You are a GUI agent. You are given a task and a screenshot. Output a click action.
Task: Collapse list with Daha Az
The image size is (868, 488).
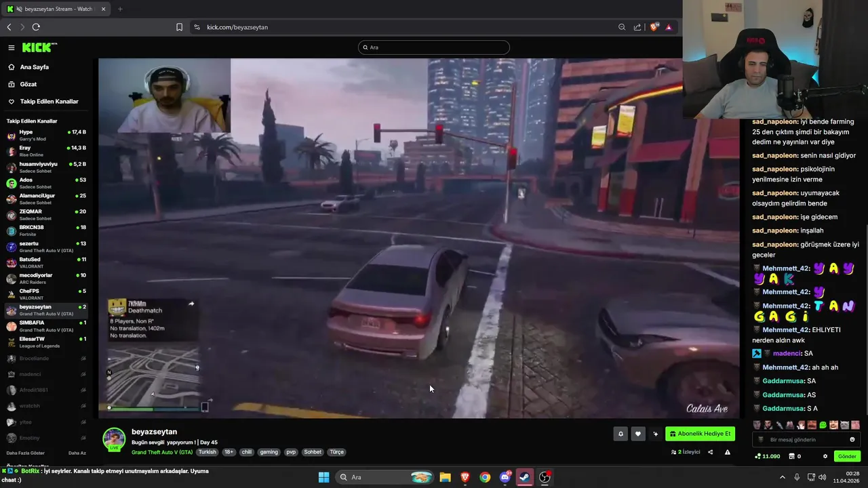(77, 453)
